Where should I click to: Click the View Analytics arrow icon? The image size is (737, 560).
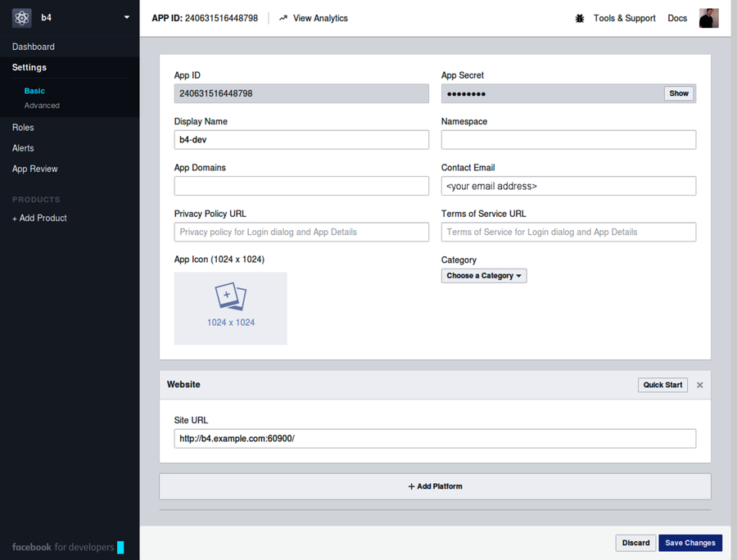(x=282, y=17)
